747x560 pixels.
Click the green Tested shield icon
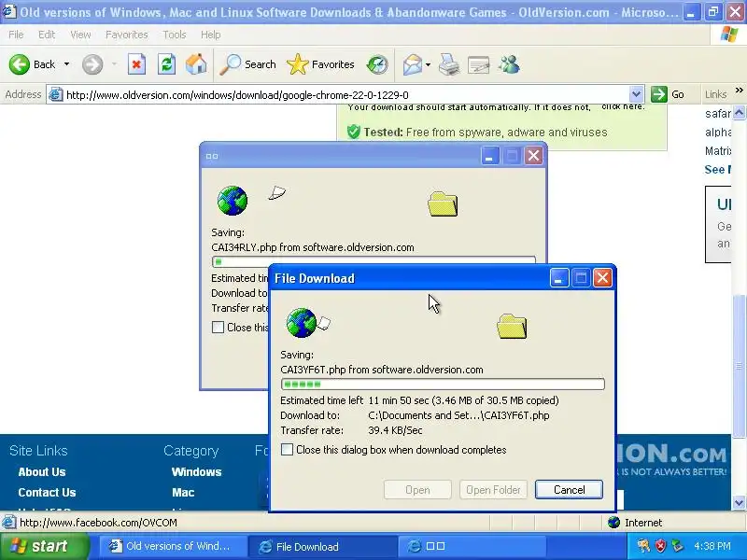[x=354, y=132]
